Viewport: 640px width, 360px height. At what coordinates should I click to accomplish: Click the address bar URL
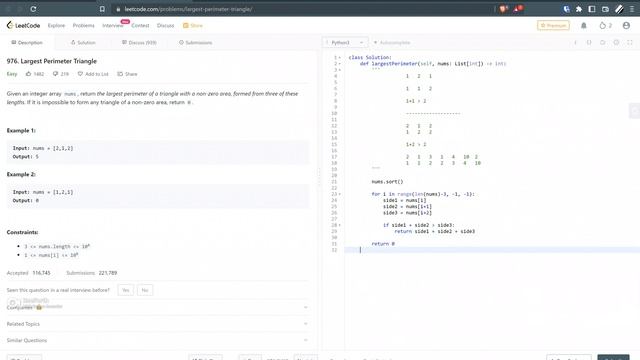tap(188, 9)
